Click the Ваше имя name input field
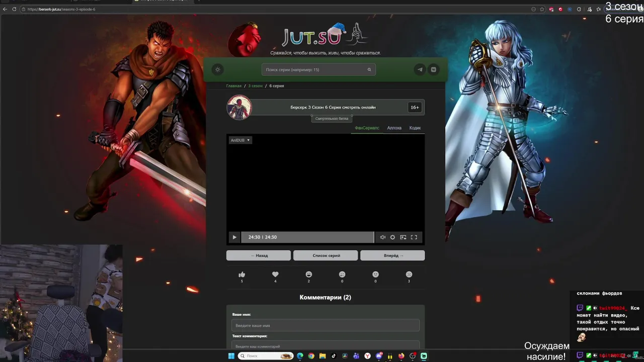Viewport: 644px width, 362px height. coord(326,325)
